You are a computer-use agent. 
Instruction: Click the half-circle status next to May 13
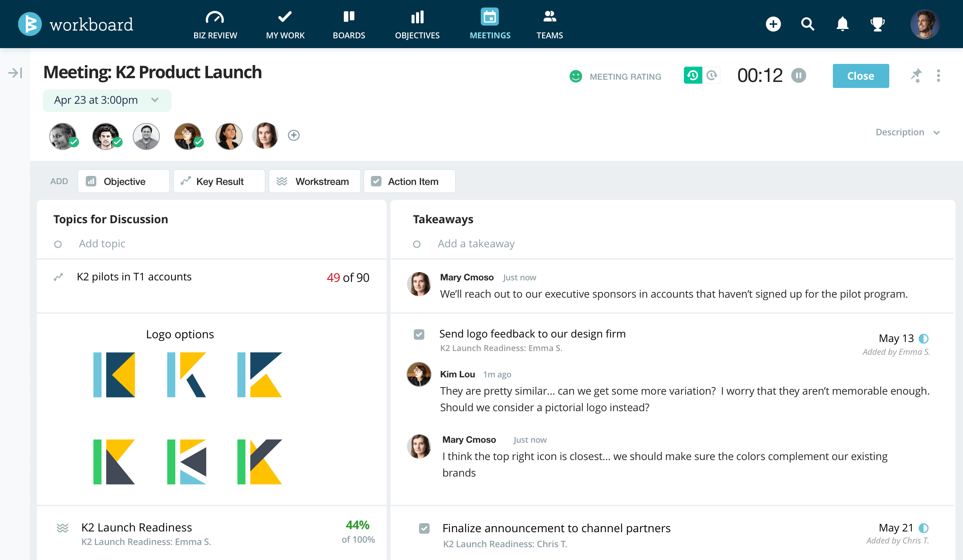(x=923, y=339)
